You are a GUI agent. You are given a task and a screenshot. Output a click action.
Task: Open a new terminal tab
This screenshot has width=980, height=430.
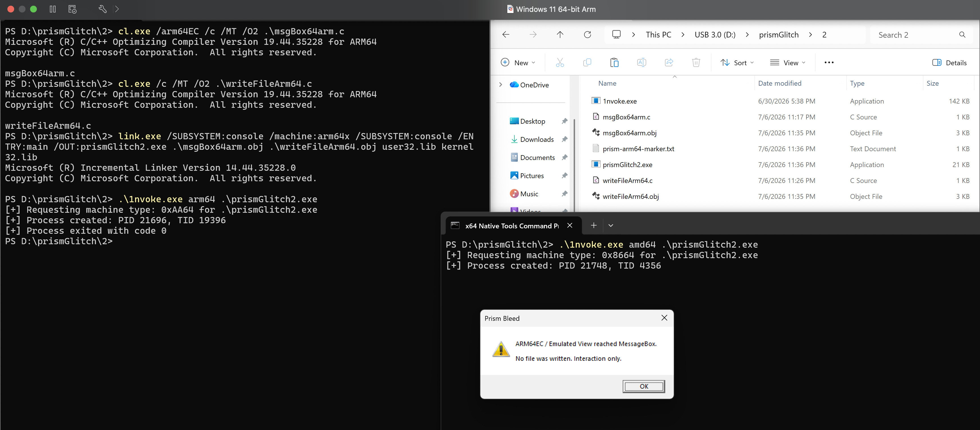point(594,226)
